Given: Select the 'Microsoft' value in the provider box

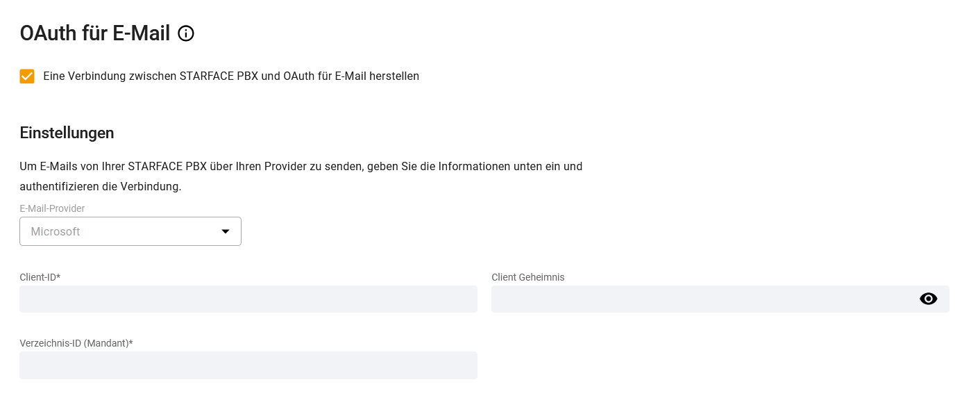Looking at the screenshot, I should pos(56,231).
